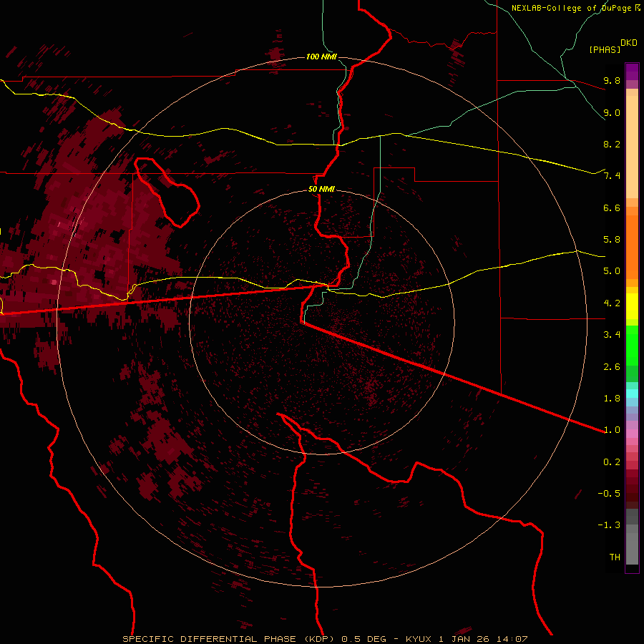Click the 0.2 value on the scale

click(x=612, y=462)
